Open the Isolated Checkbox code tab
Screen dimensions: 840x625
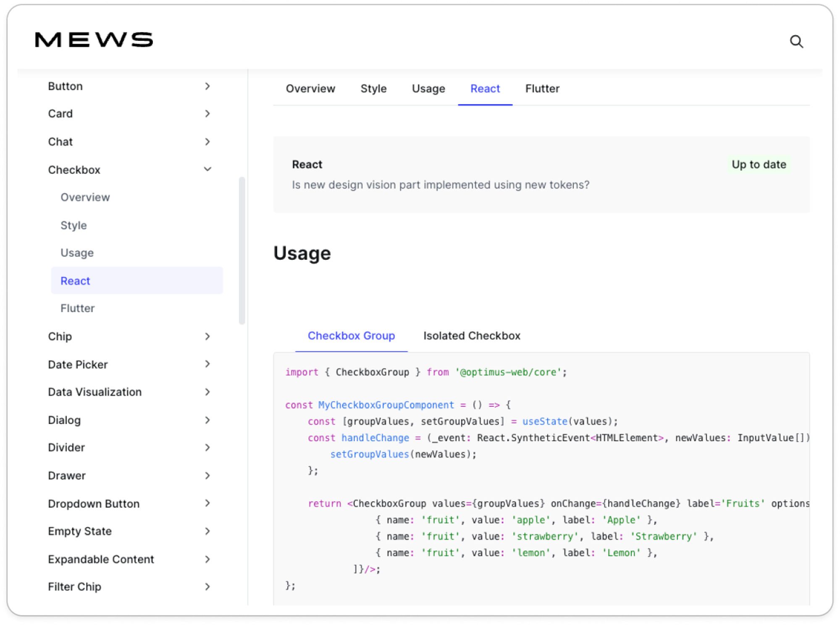[x=472, y=336]
